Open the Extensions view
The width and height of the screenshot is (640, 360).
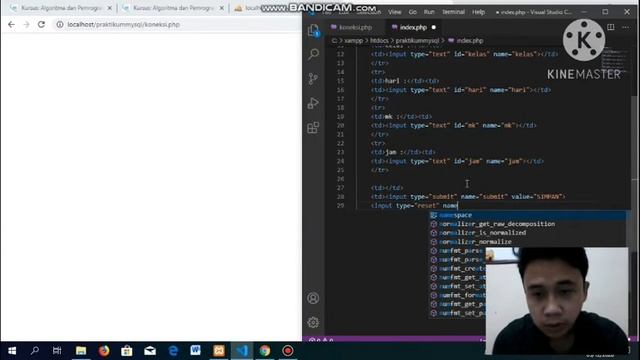pyautogui.click(x=313, y=127)
